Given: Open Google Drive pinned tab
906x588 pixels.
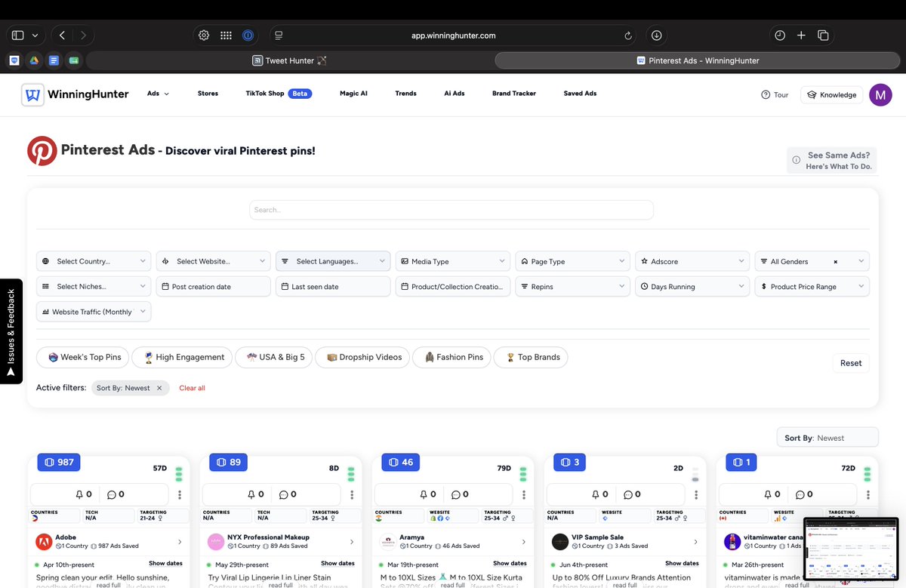Looking at the screenshot, I should click(x=35, y=60).
